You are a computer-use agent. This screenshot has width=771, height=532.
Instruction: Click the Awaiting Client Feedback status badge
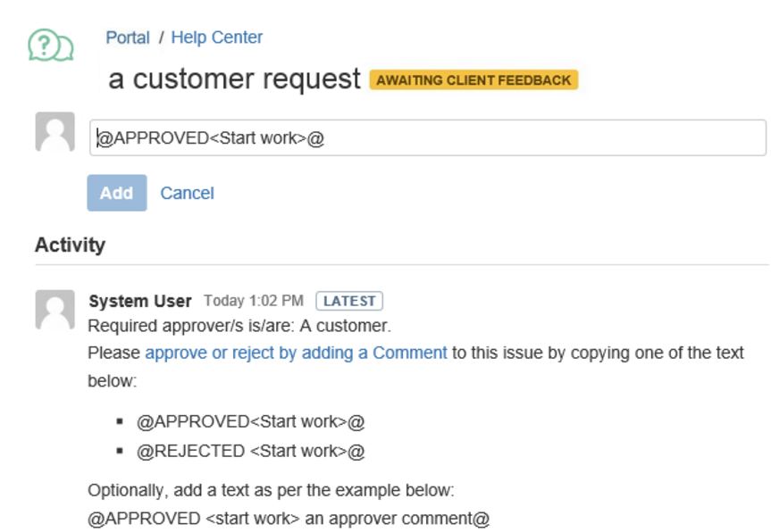click(473, 79)
